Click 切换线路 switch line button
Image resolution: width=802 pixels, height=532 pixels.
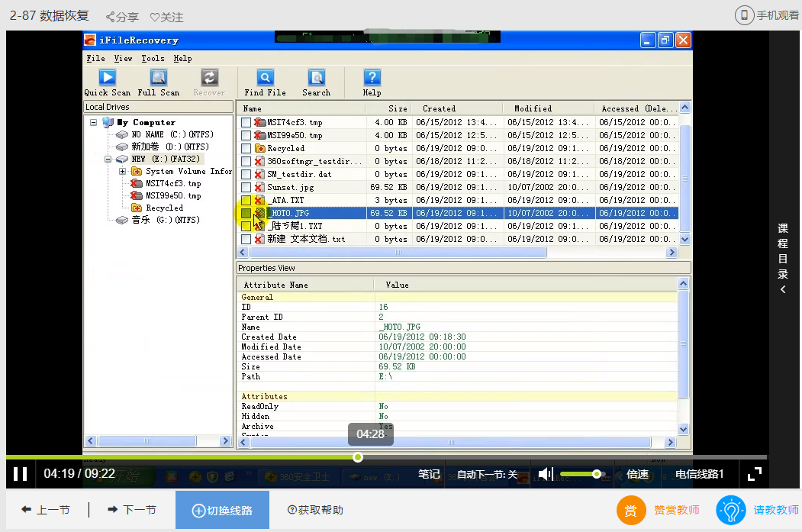coord(223,510)
